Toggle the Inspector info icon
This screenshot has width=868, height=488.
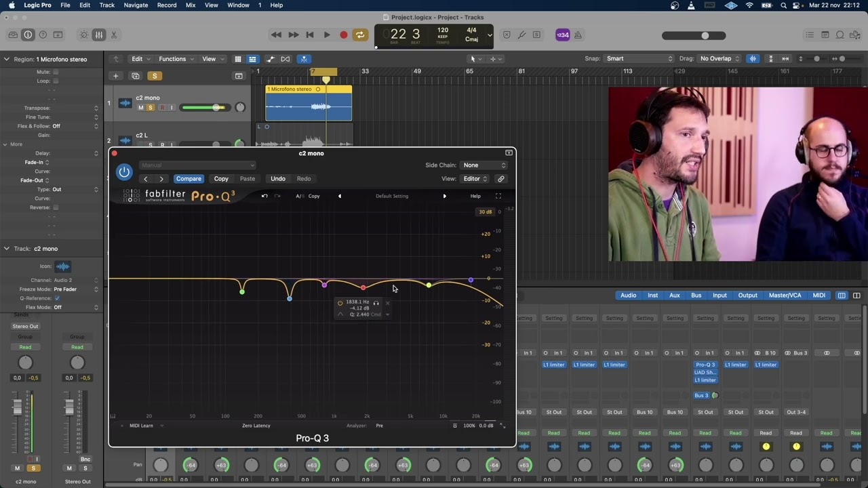(28, 35)
